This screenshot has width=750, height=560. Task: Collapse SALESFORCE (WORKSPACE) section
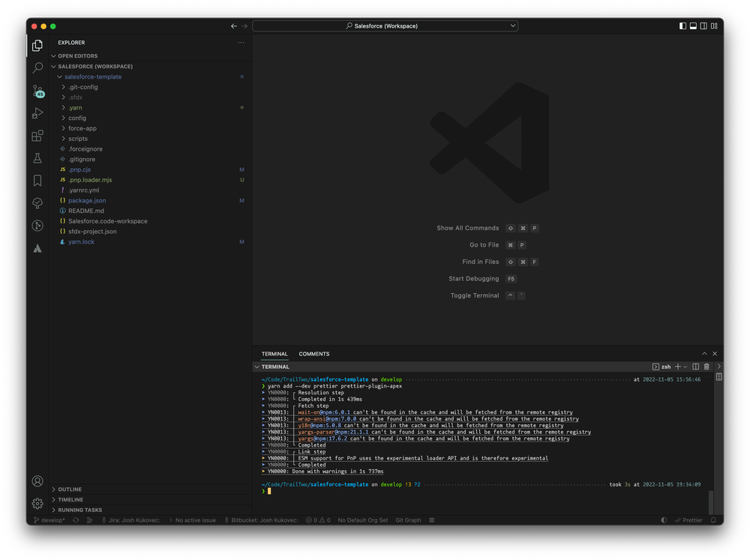(x=151, y=67)
